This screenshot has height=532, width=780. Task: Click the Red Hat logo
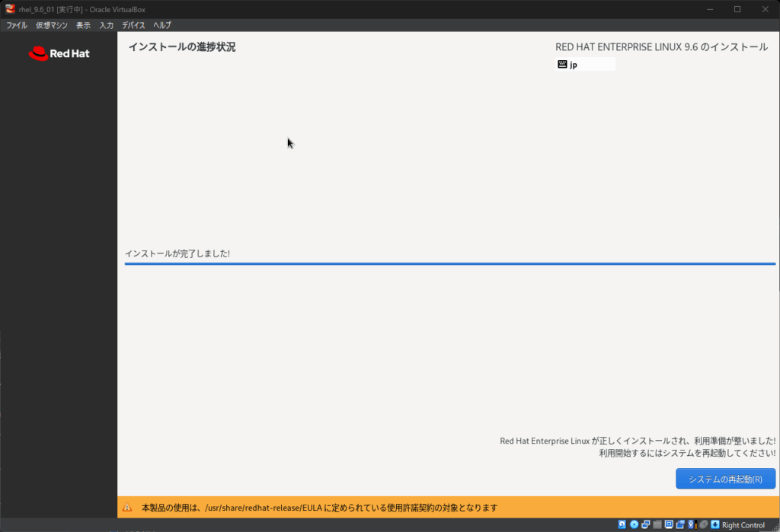pyautogui.click(x=59, y=53)
